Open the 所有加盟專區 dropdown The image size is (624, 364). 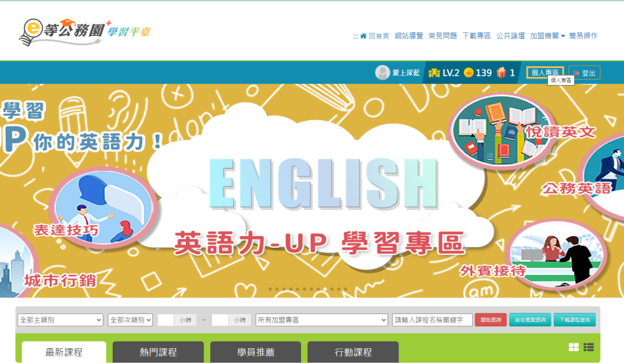click(x=322, y=320)
